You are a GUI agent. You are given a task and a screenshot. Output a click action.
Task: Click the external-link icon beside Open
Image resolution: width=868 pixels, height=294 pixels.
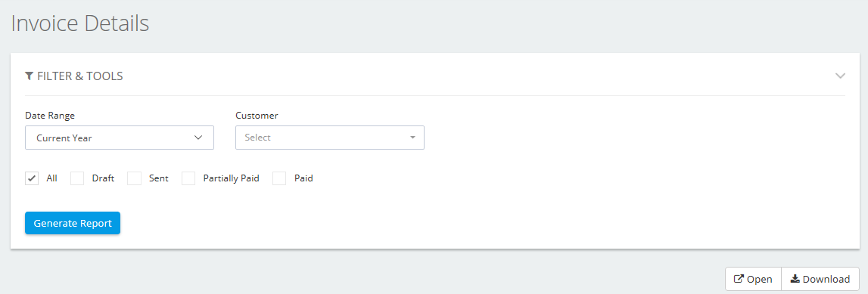click(x=738, y=279)
